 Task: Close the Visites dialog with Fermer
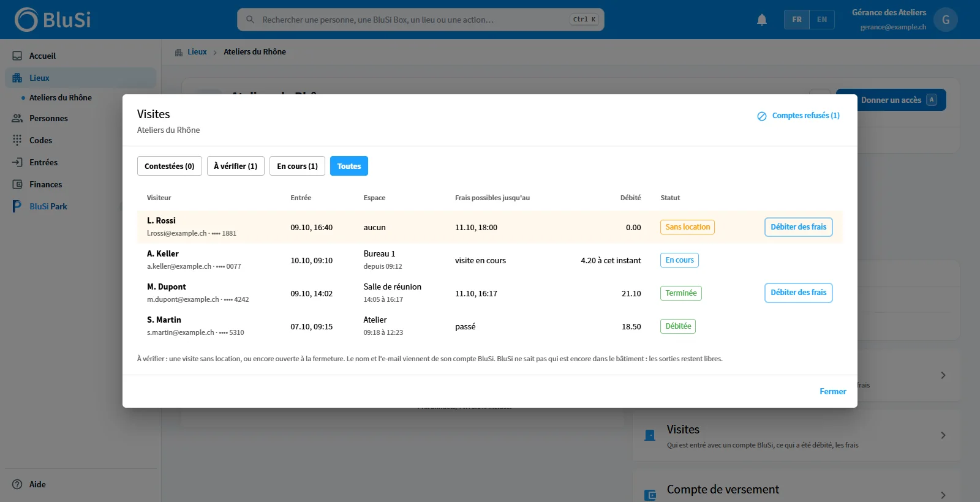(833, 391)
